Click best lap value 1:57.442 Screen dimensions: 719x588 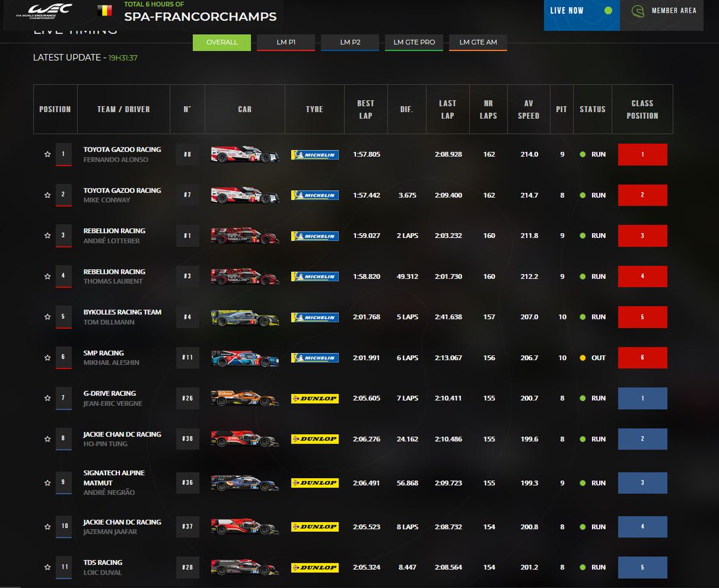[366, 195]
